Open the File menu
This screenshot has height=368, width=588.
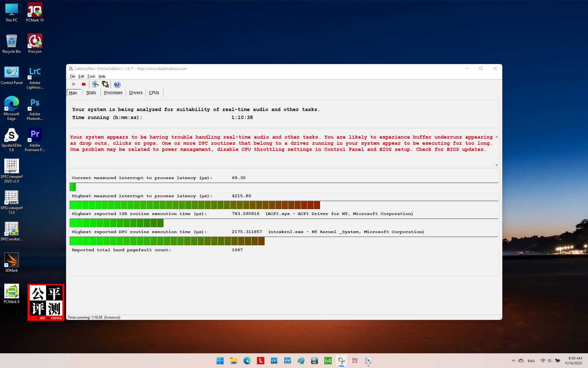[x=73, y=76]
